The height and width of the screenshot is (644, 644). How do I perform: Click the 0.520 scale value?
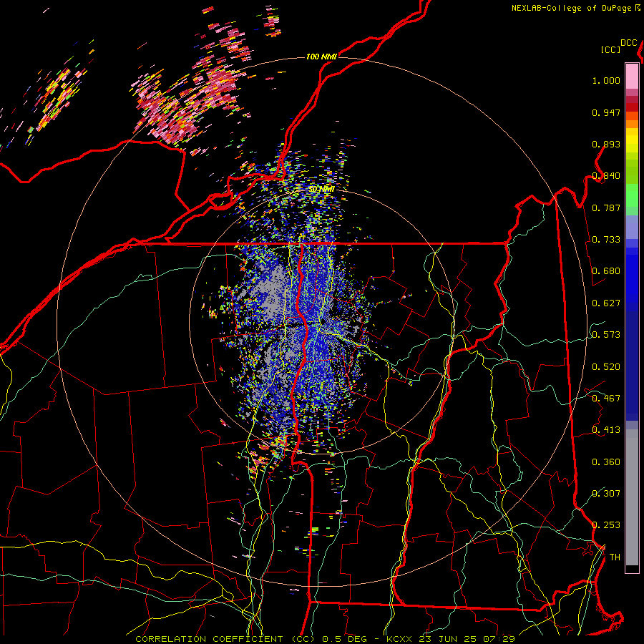pyautogui.click(x=606, y=367)
